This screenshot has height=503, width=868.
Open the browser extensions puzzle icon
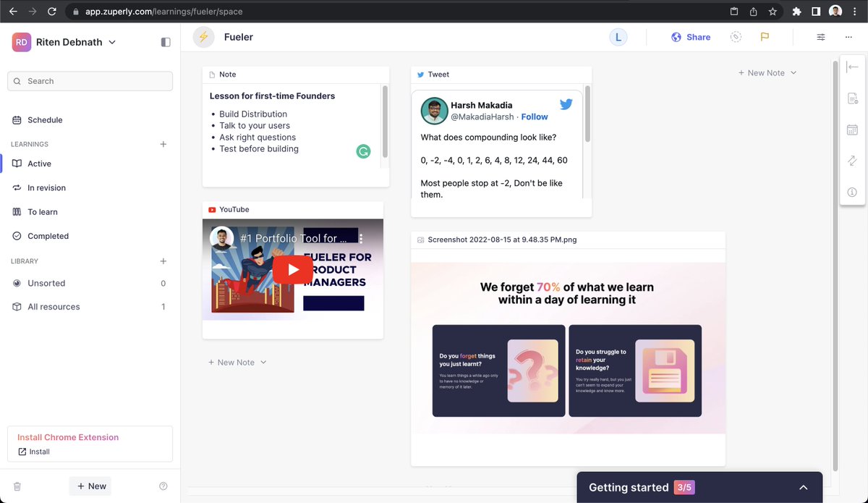(x=796, y=12)
